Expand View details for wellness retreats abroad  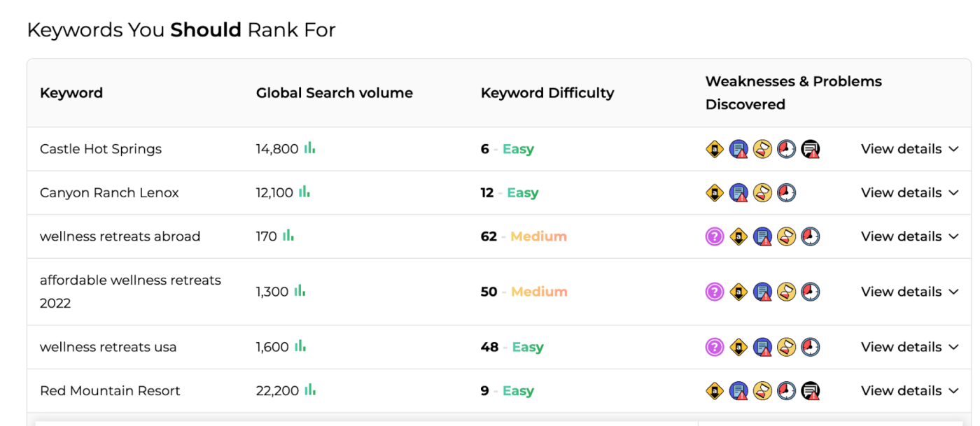tap(909, 236)
